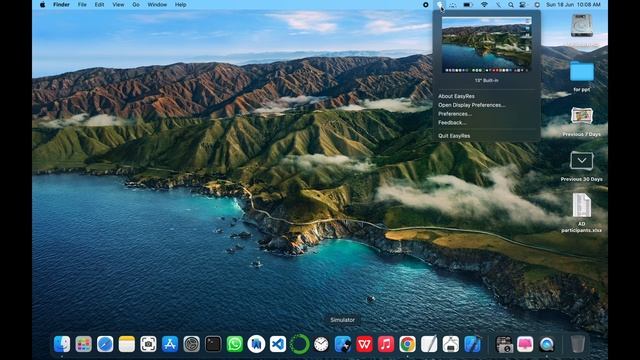Launch Simulator from the Dock
This screenshot has height=360, width=640.
coord(343,344)
